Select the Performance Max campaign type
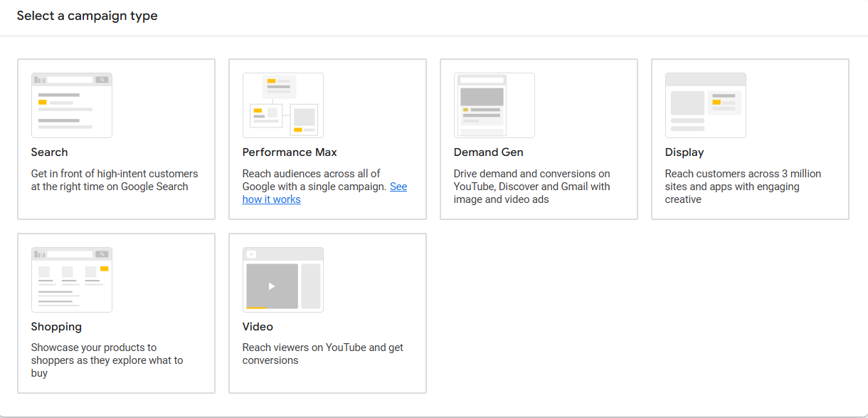Viewport: 868px width, 418px height. tap(327, 139)
